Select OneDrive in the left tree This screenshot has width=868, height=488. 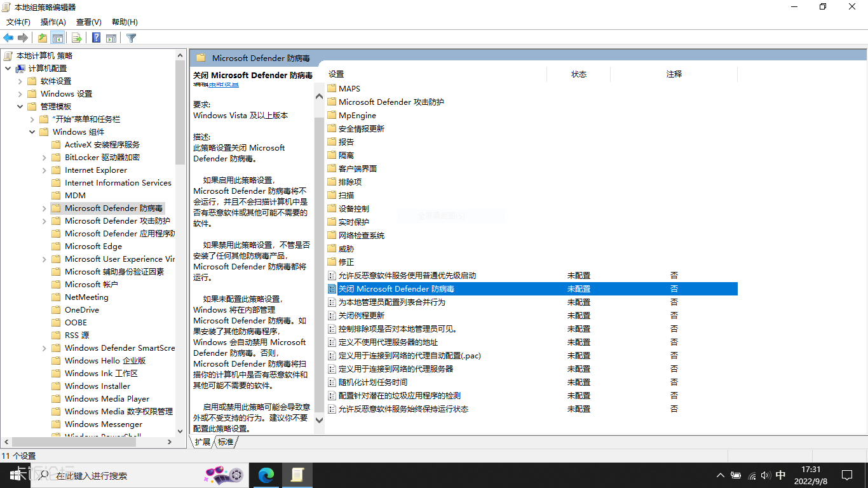[82, 310]
